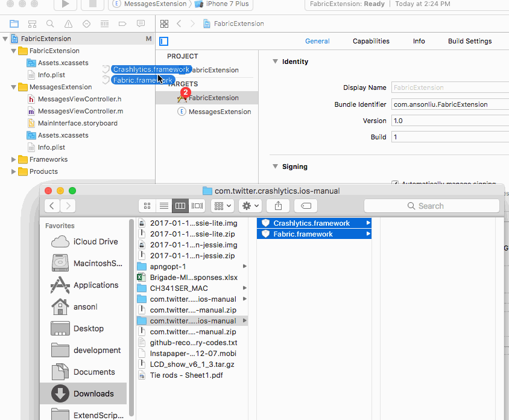Switch to the Capabilities tab

click(371, 41)
